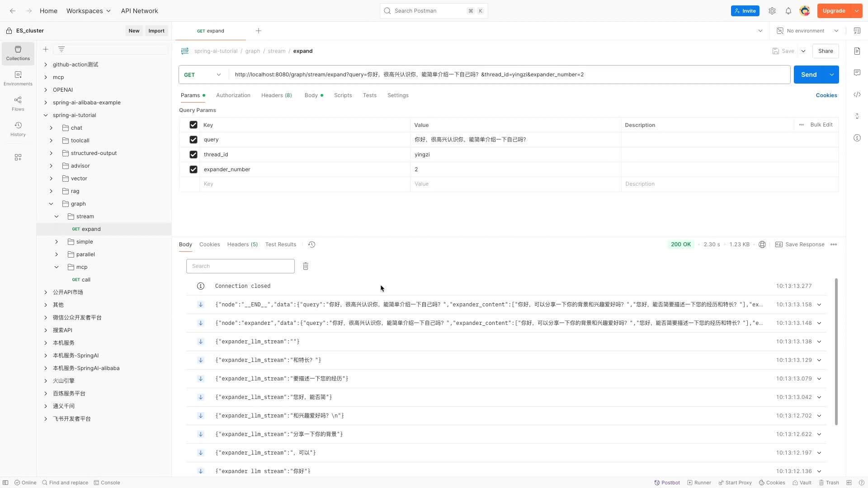Open a new request tab with plus

pos(259,31)
